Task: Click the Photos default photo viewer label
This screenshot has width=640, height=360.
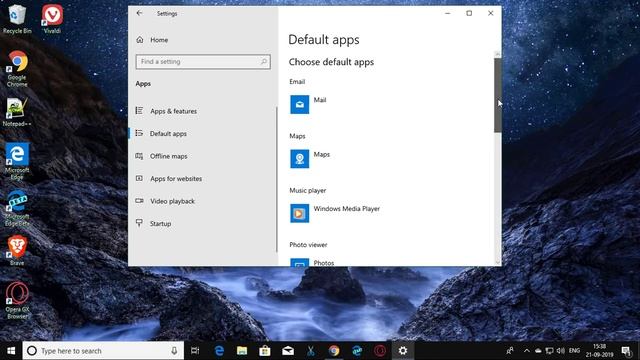Action: point(324,263)
